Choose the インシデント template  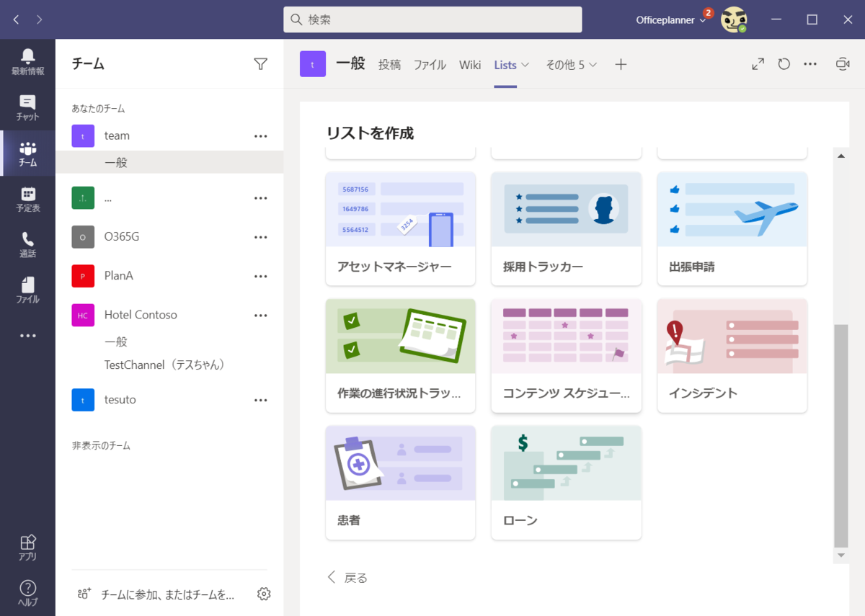pyautogui.click(x=732, y=356)
